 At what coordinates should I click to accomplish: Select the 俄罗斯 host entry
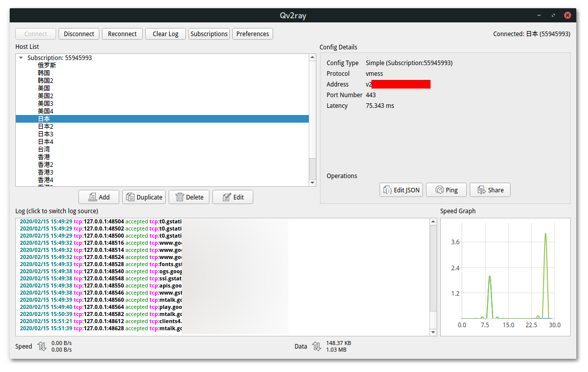pos(47,66)
